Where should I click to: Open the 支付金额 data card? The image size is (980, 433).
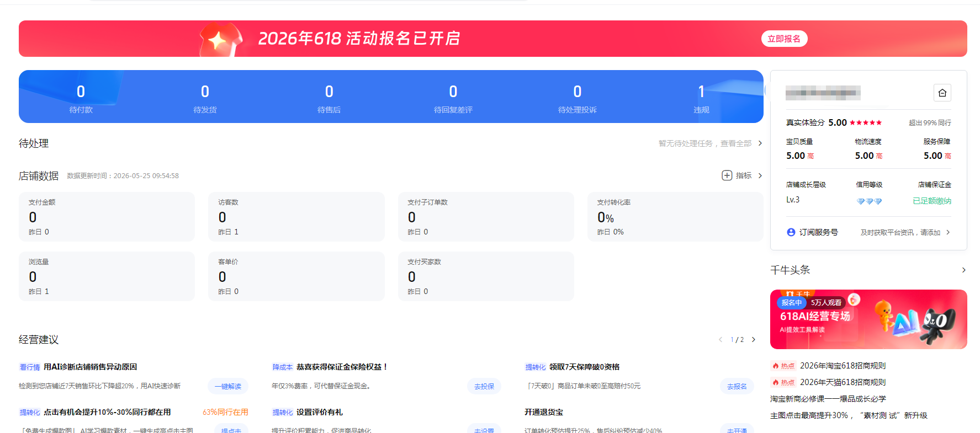[x=107, y=217]
